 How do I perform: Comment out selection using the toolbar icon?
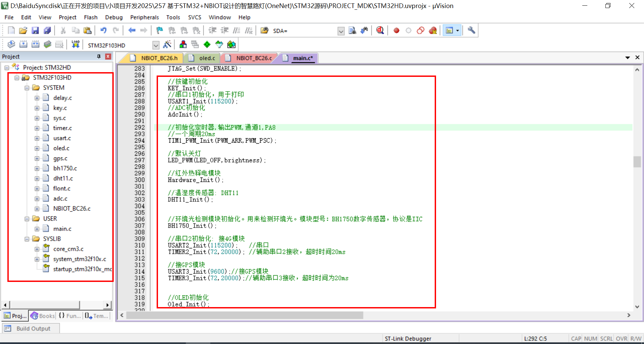coord(236,31)
